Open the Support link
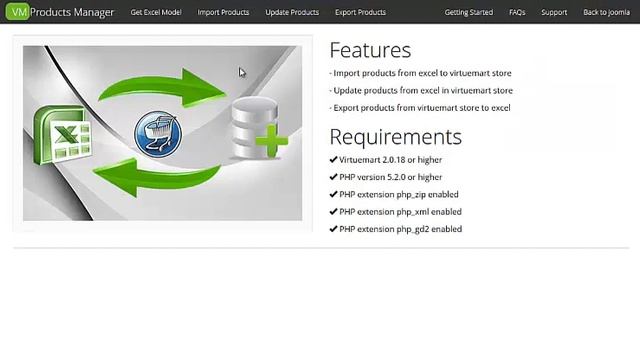The image size is (640, 360). click(x=554, y=12)
